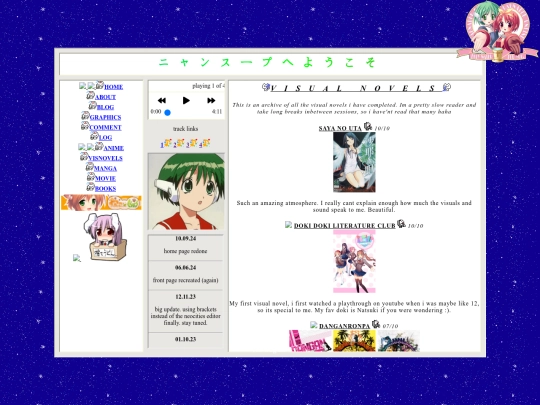The image size is (540, 405).
Task: Click the mascot icon beside GRAPHICS
Action: (x=85, y=116)
